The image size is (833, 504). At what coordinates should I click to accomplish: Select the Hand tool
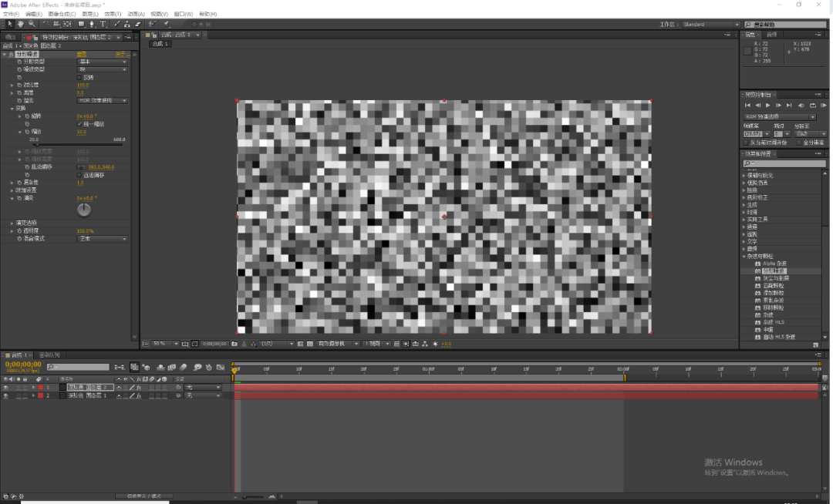pyautogui.click(x=21, y=24)
